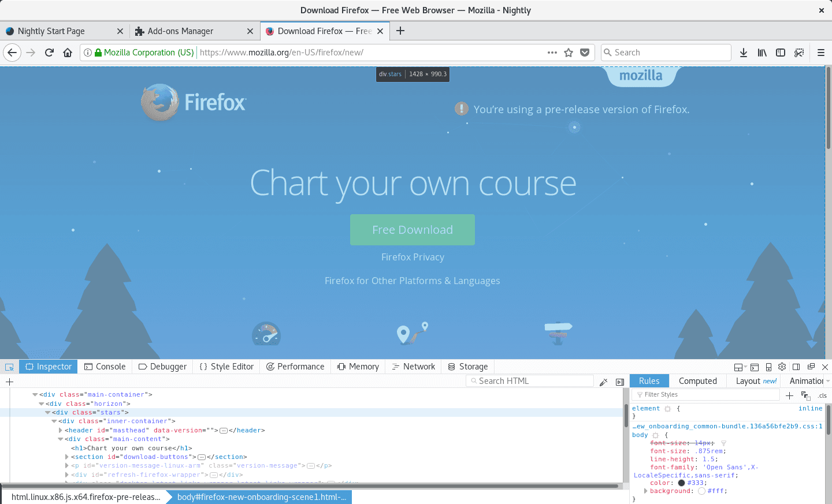Toggle the .cls class panel

pos(822,395)
